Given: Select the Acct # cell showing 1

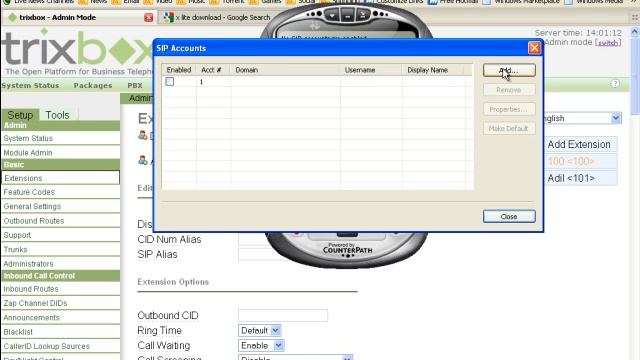Looking at the screenshot, I should (x=213, y=82).
